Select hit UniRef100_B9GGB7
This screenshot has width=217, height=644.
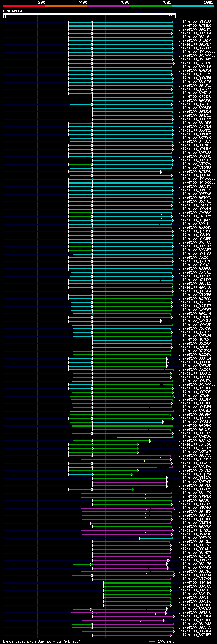(x=195, y=250)
